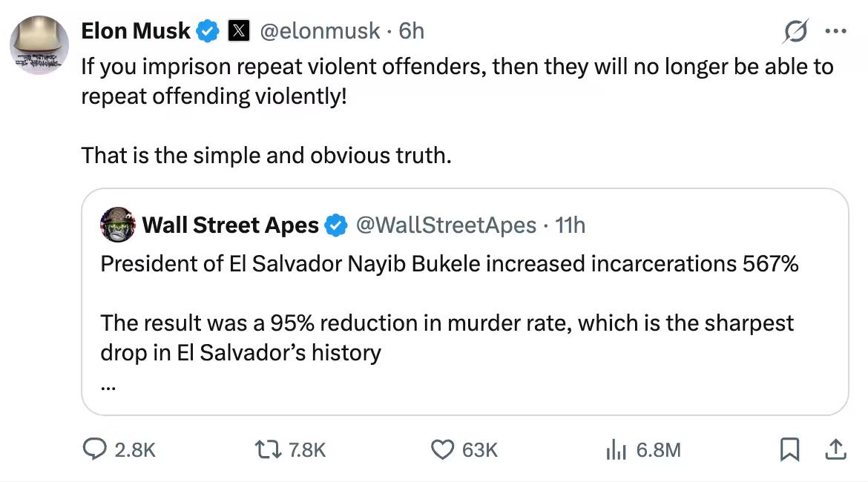This screenshot has height=482, width=868.
Task: Click the X affiliation badge
Action: 237,30
